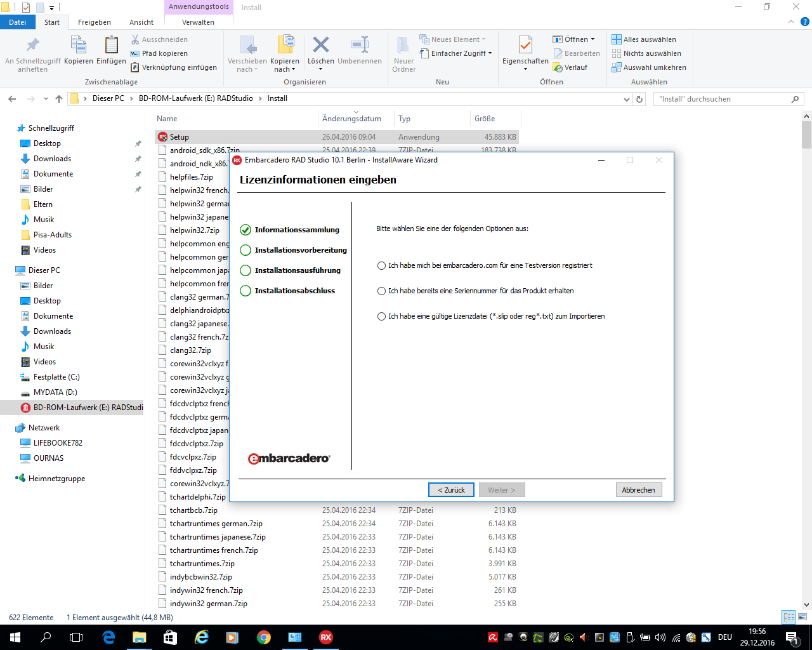Pin to Schnellzugriff via ribbon icon
Image resolution: width=812 pixels, height=650 pixels.
tap(33, 55)
